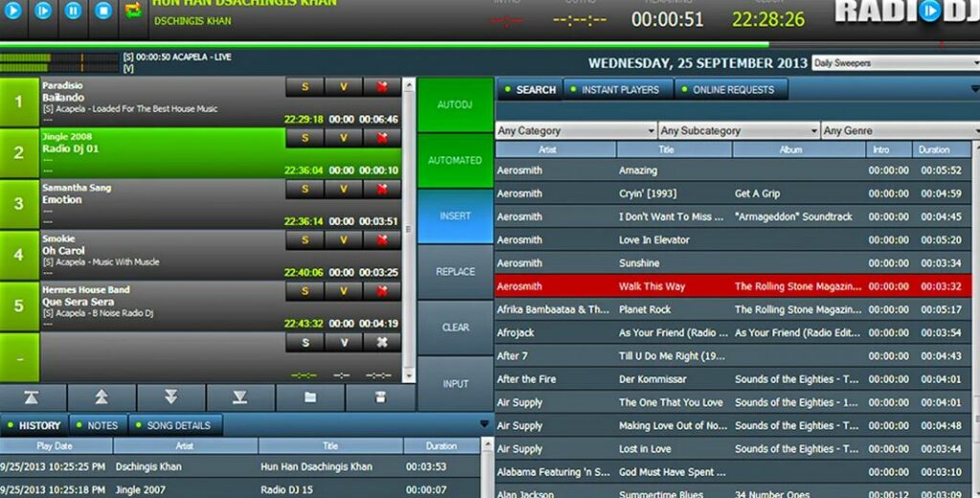Toggle the Input button
The width and height of the screenshot is (980, 498).
(x=455, y=383)
